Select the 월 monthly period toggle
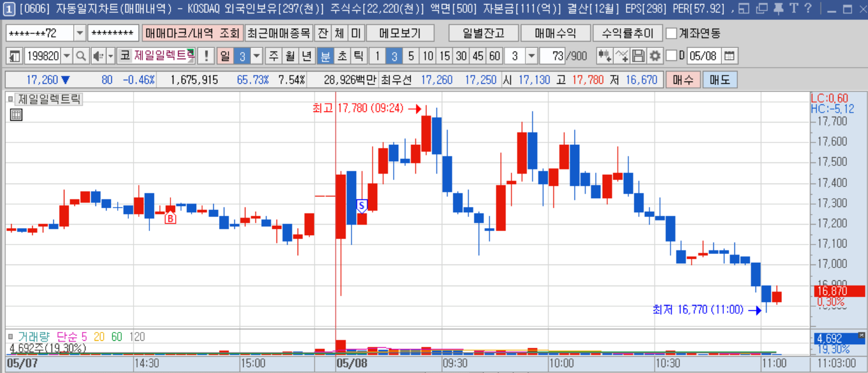Screen dimensions: 868x373 click(290, 56)
